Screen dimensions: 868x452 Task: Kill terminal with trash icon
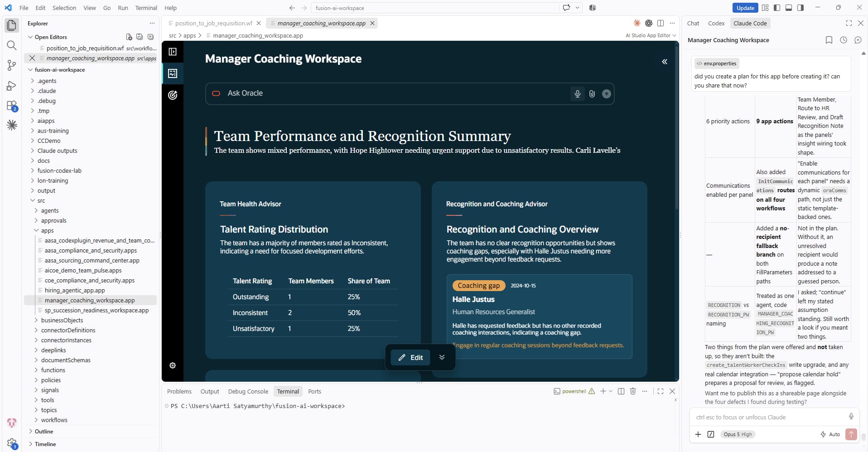tap(633, 391)
